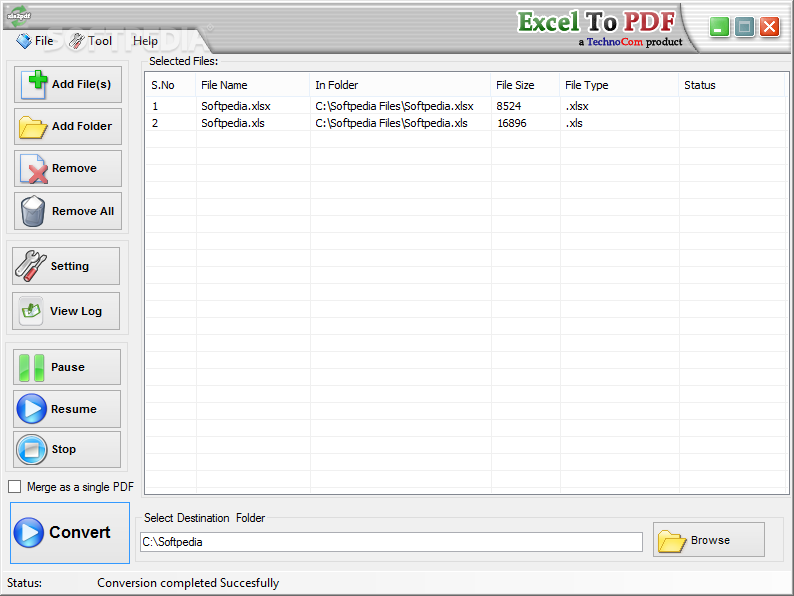Click the red X Remove icon
This screenshot has height=596, width=794.
(34, 169)
